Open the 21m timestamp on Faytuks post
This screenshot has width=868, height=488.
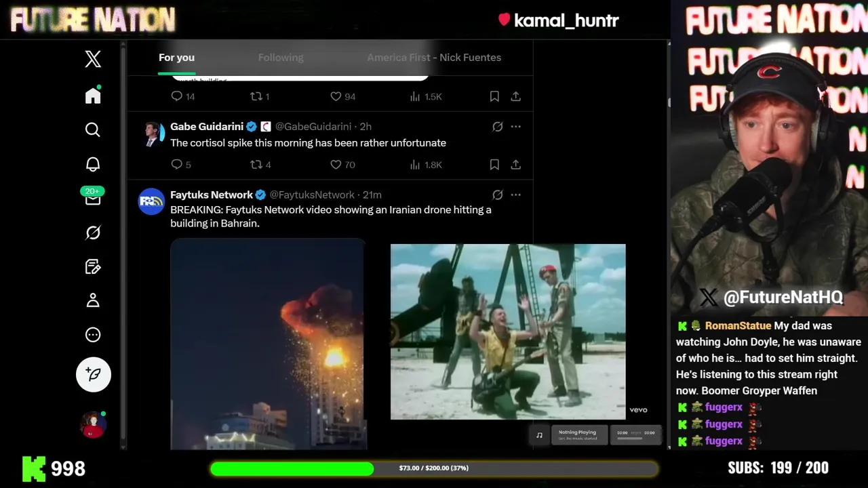372,195
